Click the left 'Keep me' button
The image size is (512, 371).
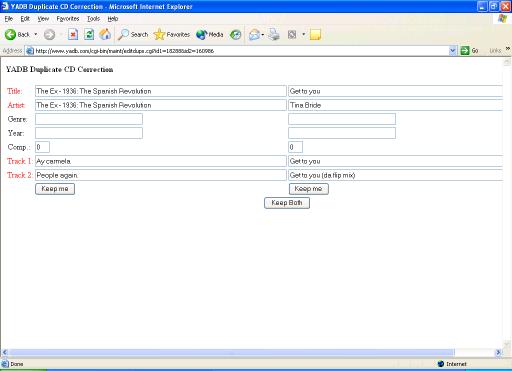pyautogui.click(x=55, y=189)
